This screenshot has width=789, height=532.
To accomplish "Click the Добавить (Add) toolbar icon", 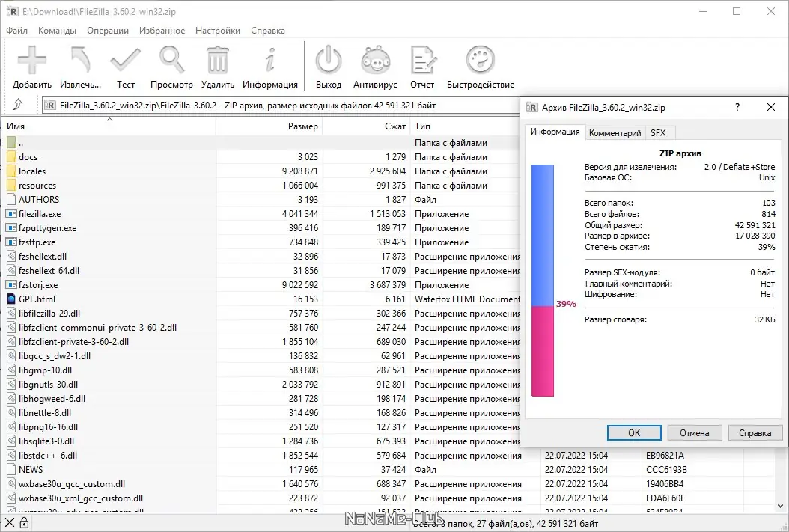I will 32,61.
